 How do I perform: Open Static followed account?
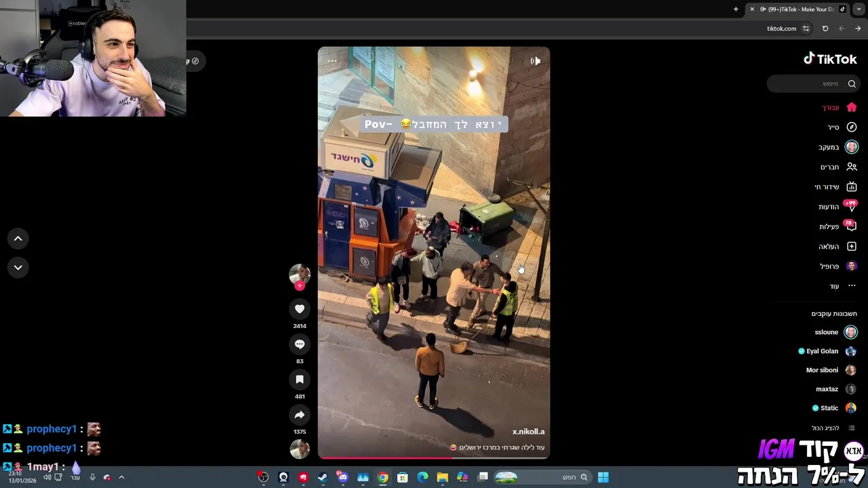pos(835,408)
